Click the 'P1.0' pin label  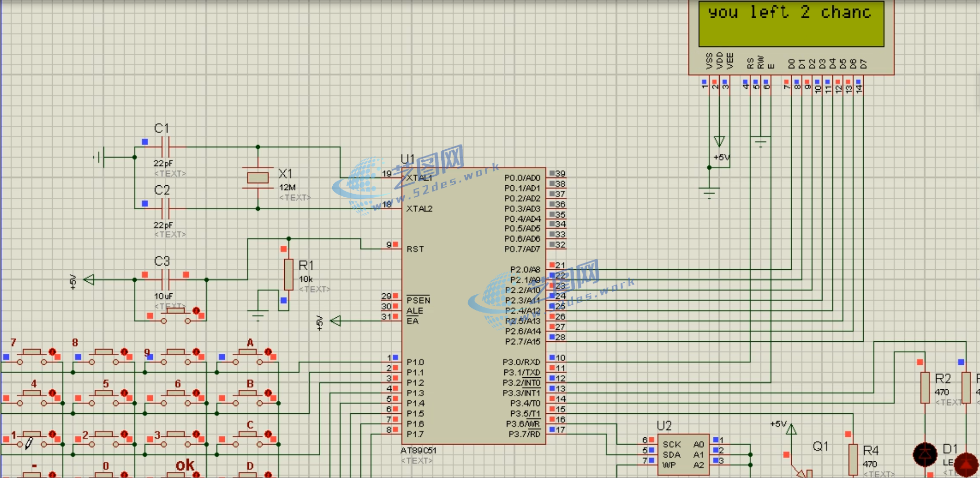click(x=415, y=362)
